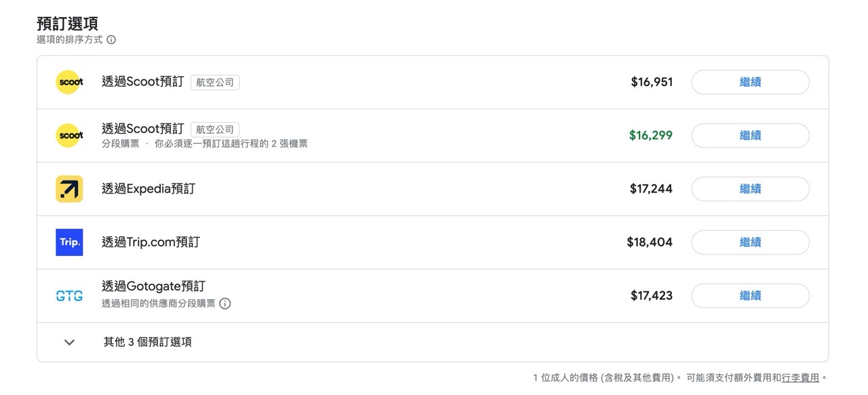Click 繼續 for the $16,951 Scoot option
868x395 pixels.
coord(750,81)
